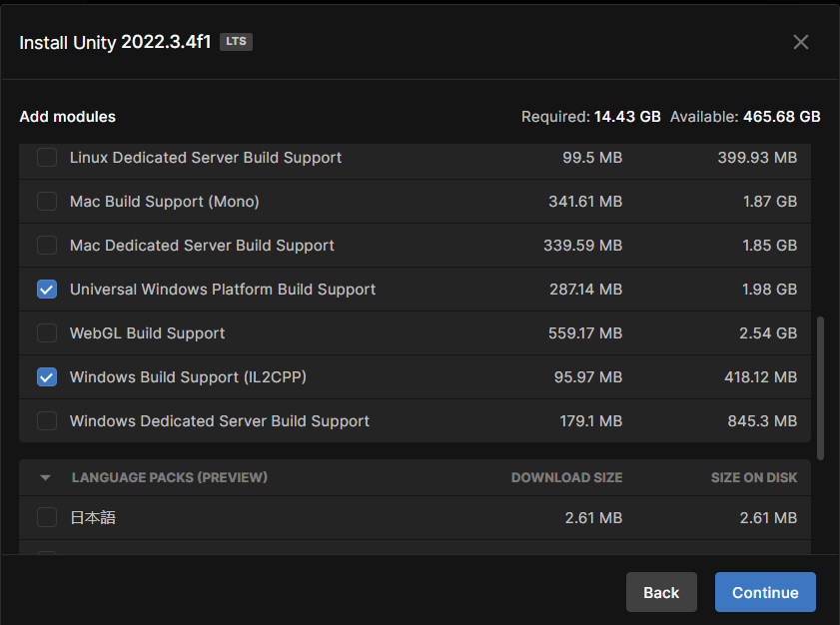Click the Download Size column header
The height and width of the screenshot is (625, 840).
click(x=566, y=477)
